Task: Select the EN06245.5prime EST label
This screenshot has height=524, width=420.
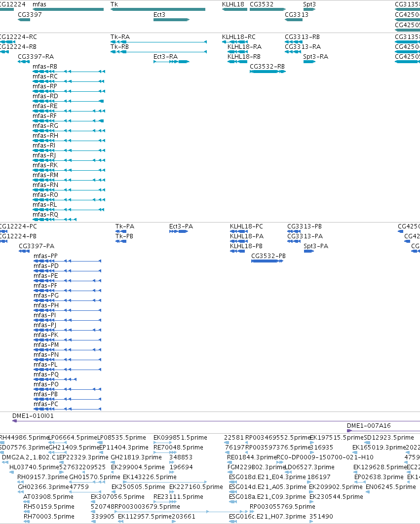Action: (390, 487)
